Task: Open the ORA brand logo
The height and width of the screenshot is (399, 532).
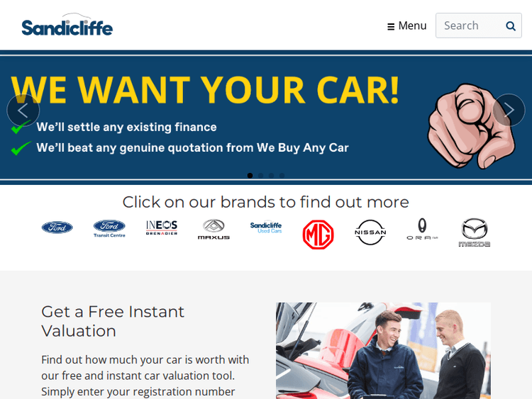Action: click(x=422, y=229)
